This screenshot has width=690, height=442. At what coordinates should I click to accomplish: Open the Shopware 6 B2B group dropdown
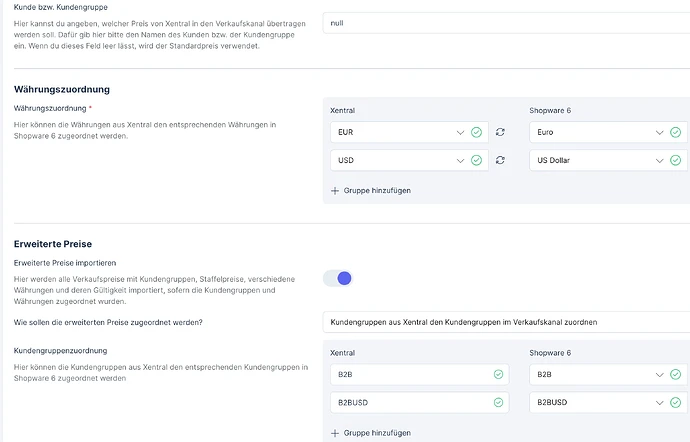point(608,374)
